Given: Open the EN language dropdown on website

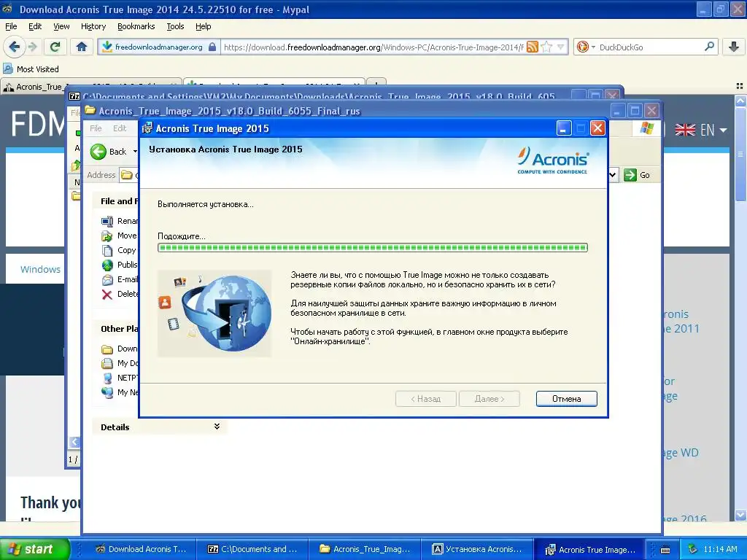Looking at the screenshot, I should 701,130.
